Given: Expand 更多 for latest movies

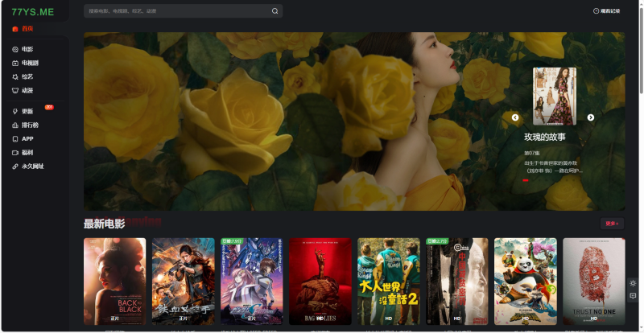Looking at the screenshot, I should click(x=612, y=224).
